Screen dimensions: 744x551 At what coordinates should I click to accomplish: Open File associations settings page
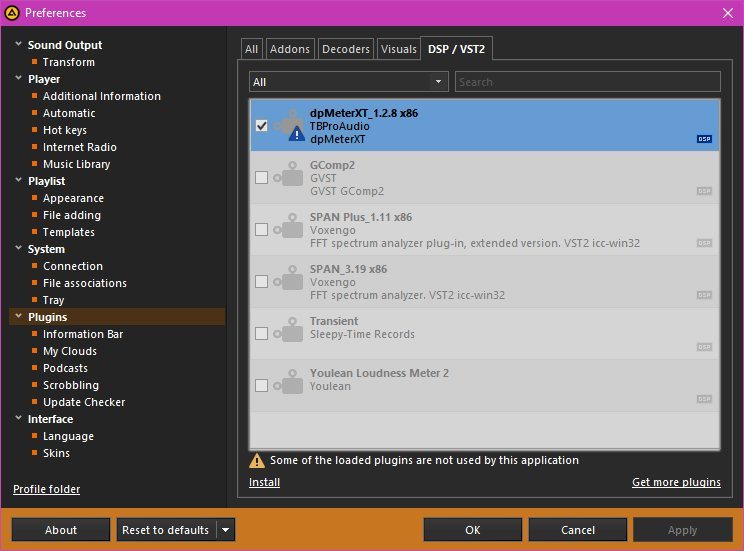[85, 283]
